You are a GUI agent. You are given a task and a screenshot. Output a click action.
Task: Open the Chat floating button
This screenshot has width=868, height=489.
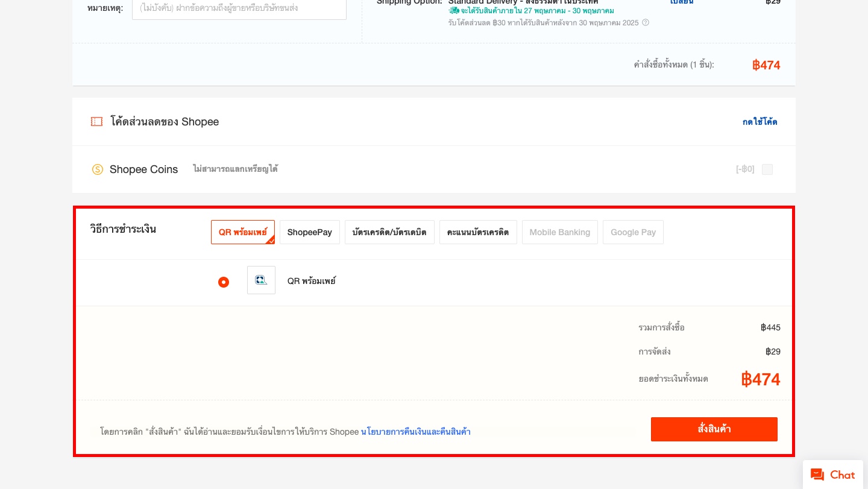(834, 475)
